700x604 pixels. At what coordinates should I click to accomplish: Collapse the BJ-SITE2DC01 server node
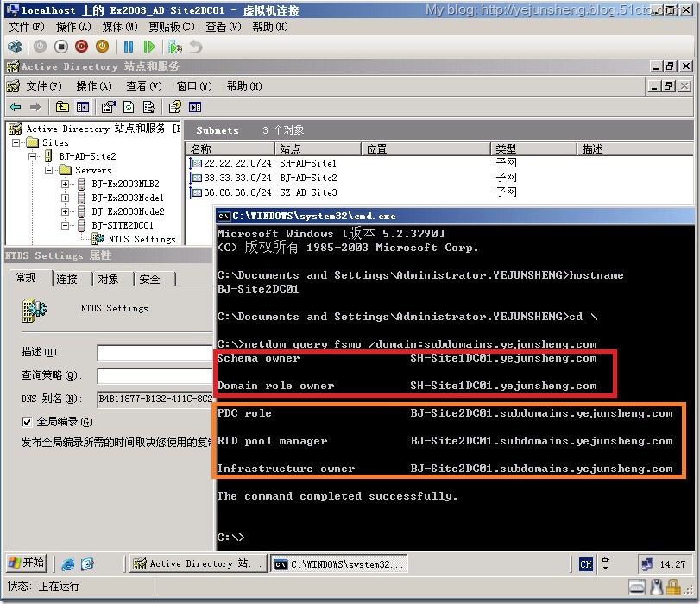(x=66, y=225)
